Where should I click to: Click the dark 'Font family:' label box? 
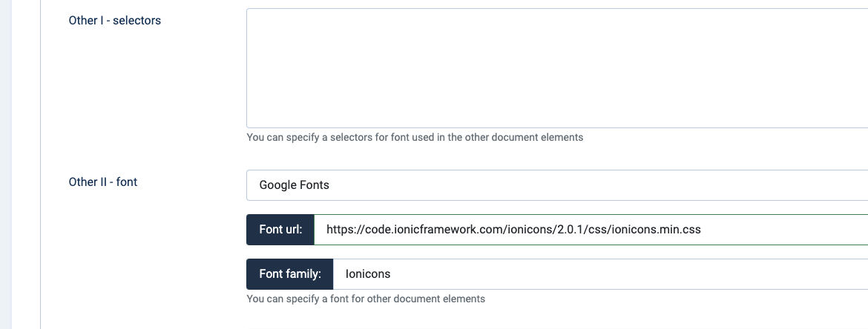coord(290,274)
